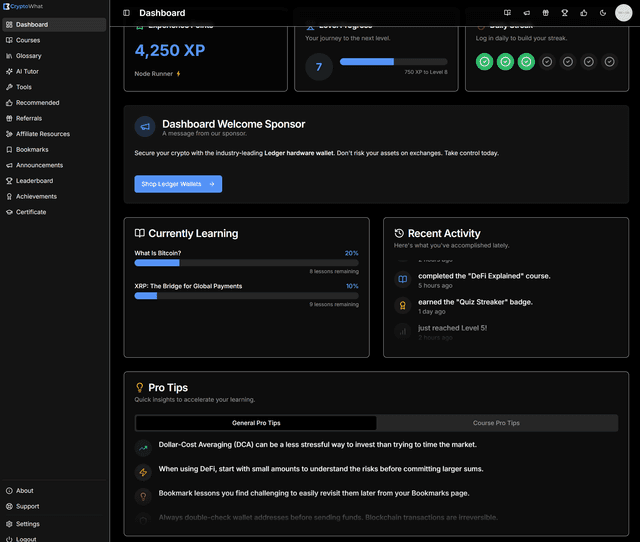Click the last gray streak day circle
The height and width of the screenshot is (542, 640).
click(609, 62)
